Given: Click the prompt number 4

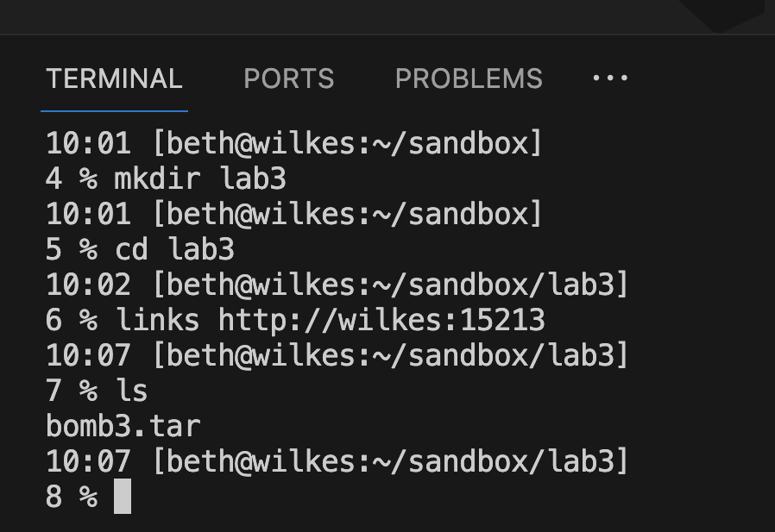Looking at the screenshot, I should (x=54, y=179).
